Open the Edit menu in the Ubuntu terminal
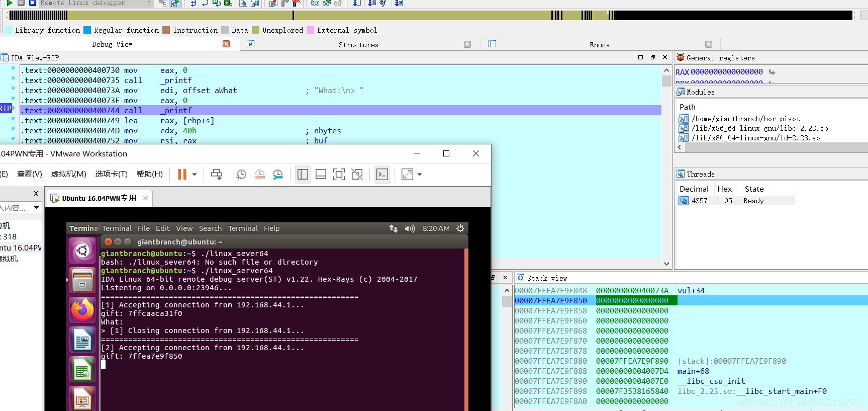 tap(162, 228)
